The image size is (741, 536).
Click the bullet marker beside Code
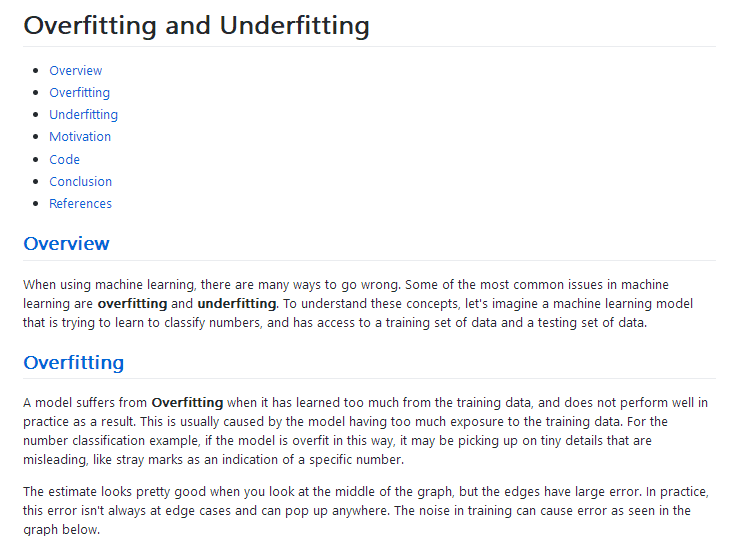37,160
